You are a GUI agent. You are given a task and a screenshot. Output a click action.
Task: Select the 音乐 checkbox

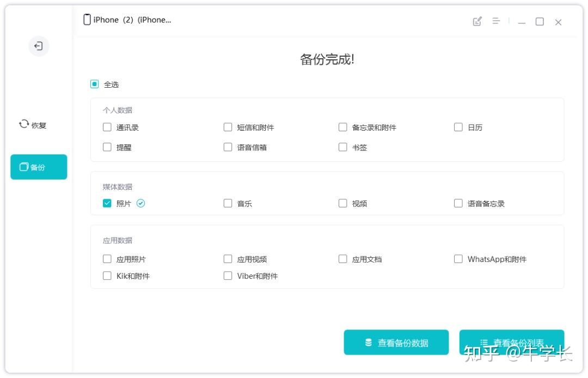228,203
